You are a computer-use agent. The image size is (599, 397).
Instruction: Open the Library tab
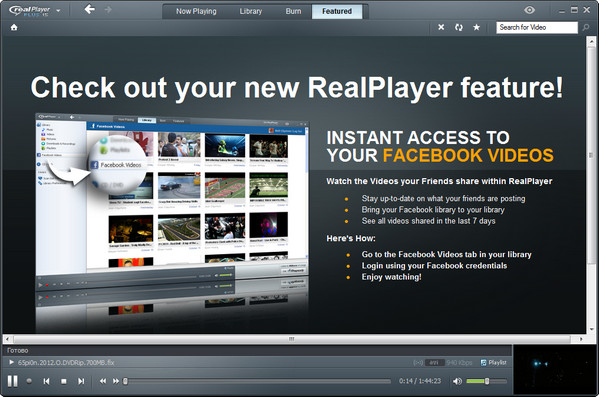pos(251,11)
